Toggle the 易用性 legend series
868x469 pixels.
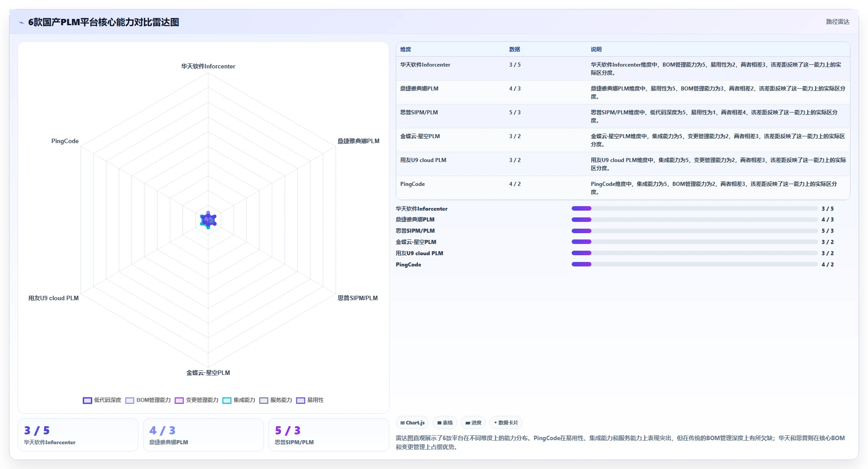click(x=310, y=400)
